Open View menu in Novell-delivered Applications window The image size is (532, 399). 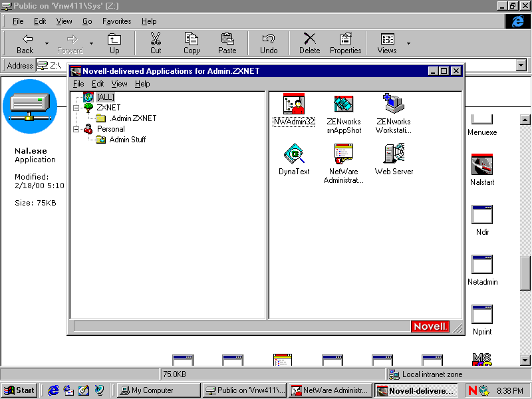tap(120, 84)
